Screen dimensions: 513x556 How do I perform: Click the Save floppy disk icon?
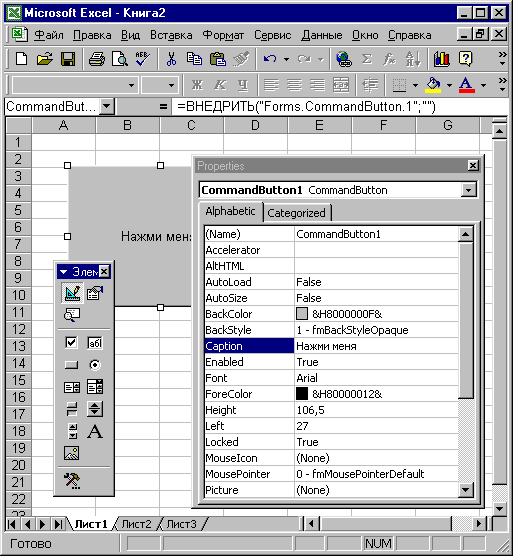68,59
